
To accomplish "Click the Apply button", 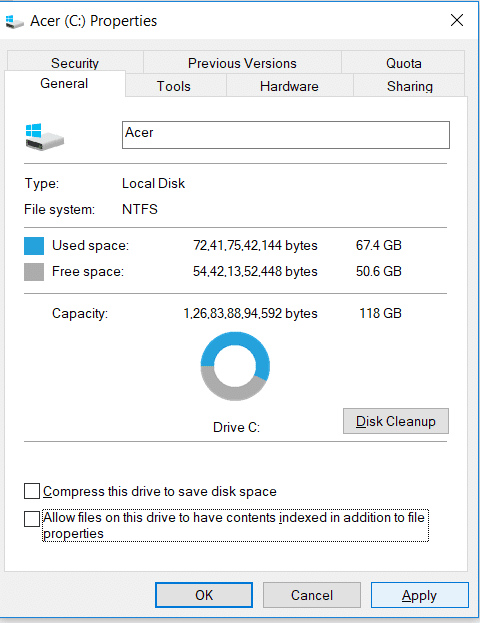I will (x=420, y=595).
